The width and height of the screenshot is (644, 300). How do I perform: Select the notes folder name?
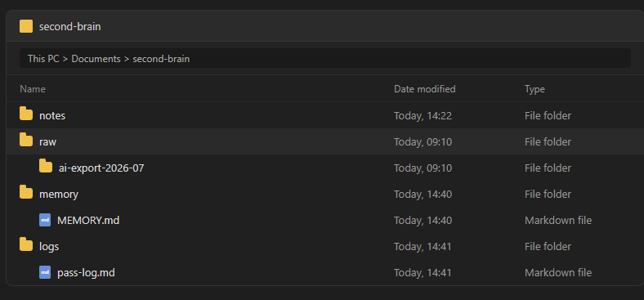pos(52,116)
